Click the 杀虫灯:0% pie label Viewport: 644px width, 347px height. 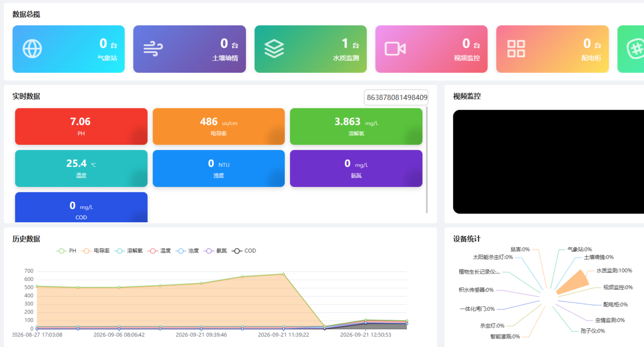point(492,326)
